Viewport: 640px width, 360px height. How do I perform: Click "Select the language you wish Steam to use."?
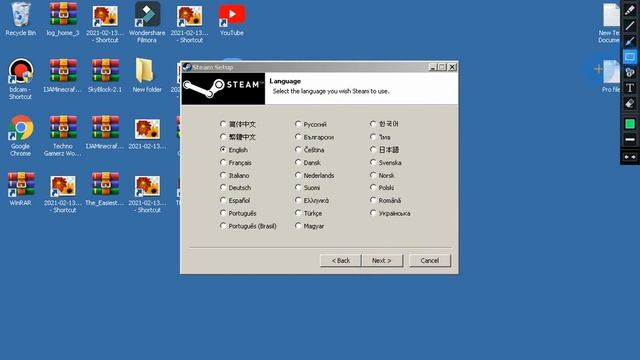(x=331, y=91)
